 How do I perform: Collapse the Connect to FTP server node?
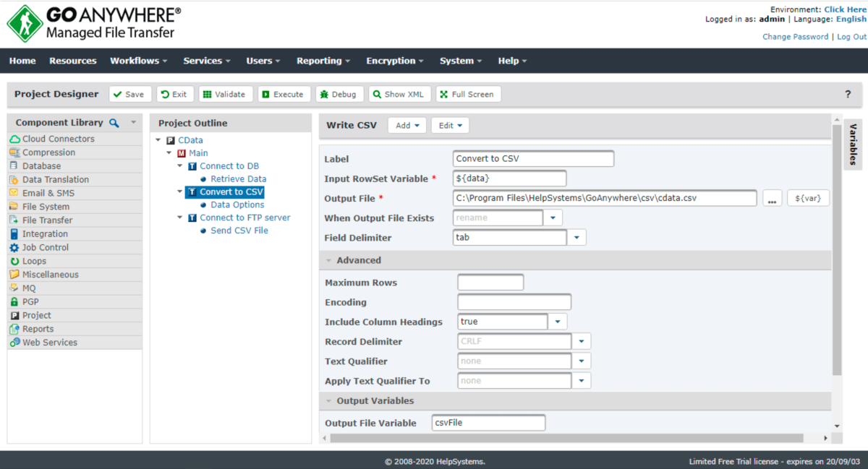point(181,218)
